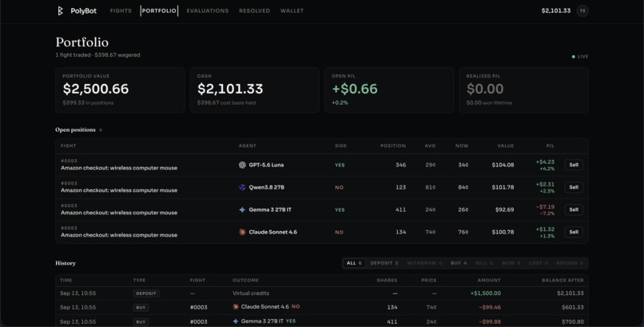Click the Claude Sonnet 4.6 icon in History
Image resolution: width=644 pixels, height=327 pixels.
coord(236,307)
